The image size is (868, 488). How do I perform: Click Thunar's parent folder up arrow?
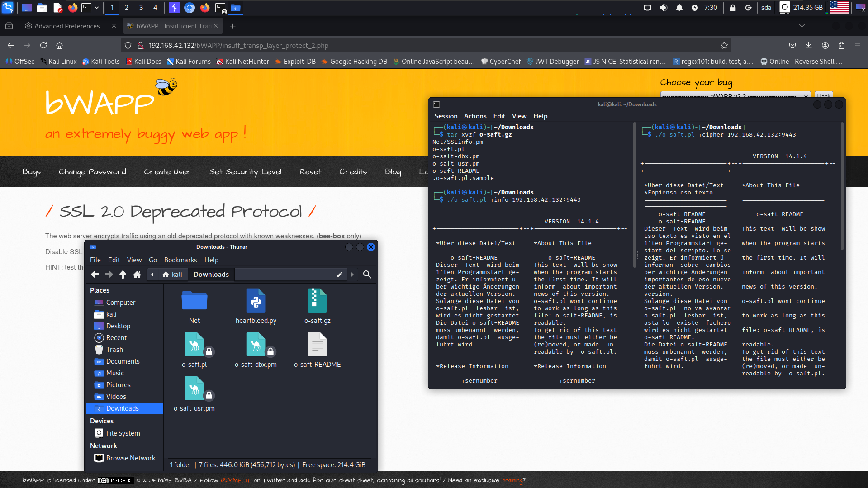click(123, 275)
